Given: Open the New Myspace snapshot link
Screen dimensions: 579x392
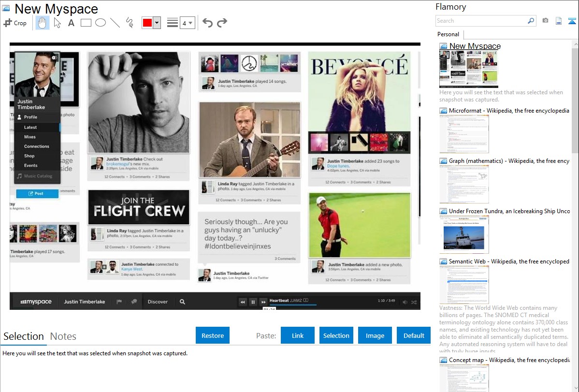Looking at the screenshot, I should (x=475, y=46).
